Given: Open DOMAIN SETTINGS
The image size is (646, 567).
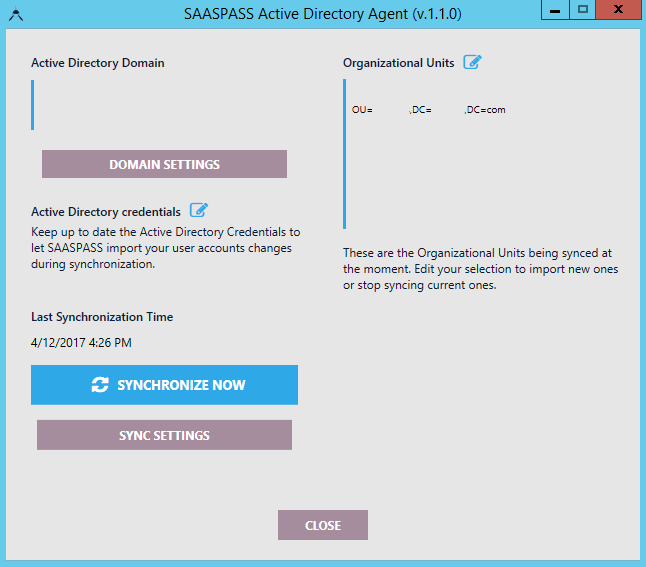Looking at the screenshot, I should click(x=164, y=164).
